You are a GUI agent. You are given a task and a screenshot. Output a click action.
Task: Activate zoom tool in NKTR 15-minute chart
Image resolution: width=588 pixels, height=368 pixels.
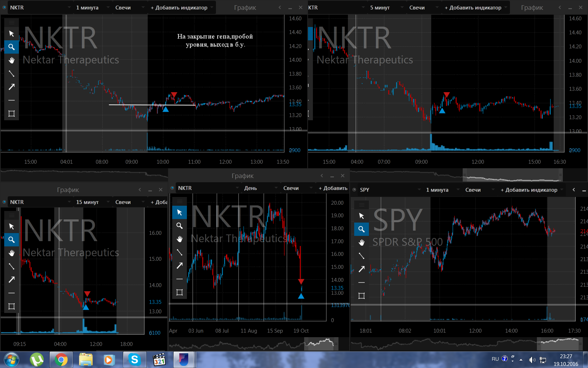point(12,240)
